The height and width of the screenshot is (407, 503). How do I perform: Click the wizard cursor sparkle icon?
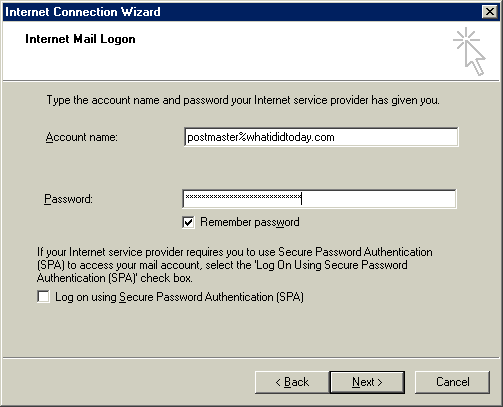469,51
